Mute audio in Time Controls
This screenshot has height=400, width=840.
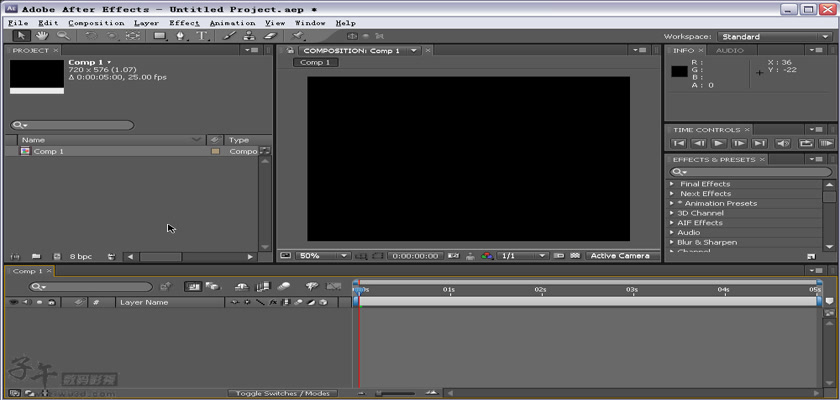783,144
